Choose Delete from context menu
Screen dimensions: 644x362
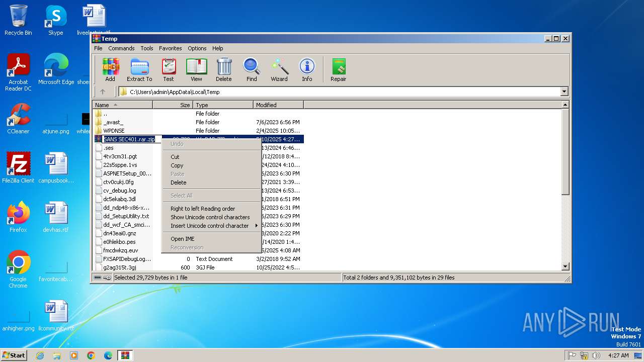point(211,183)
